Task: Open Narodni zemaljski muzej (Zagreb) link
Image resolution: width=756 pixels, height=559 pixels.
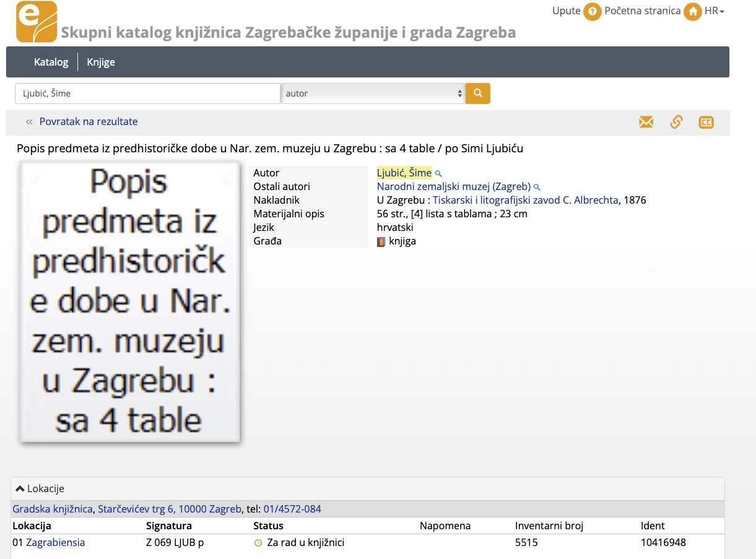Action: coord(454,187)
